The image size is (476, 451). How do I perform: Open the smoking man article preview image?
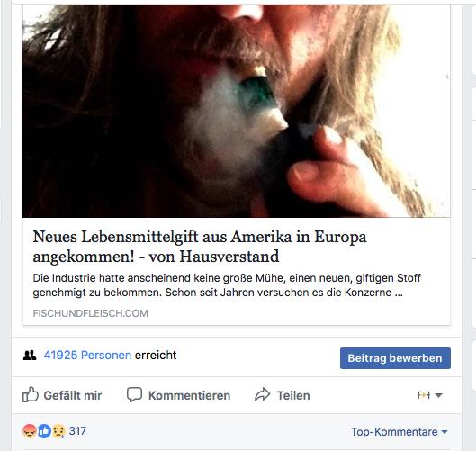(237, 111)
